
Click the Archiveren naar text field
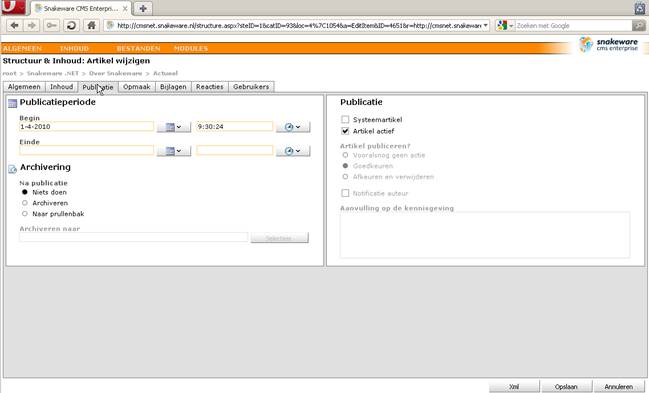tap(133, 237)
